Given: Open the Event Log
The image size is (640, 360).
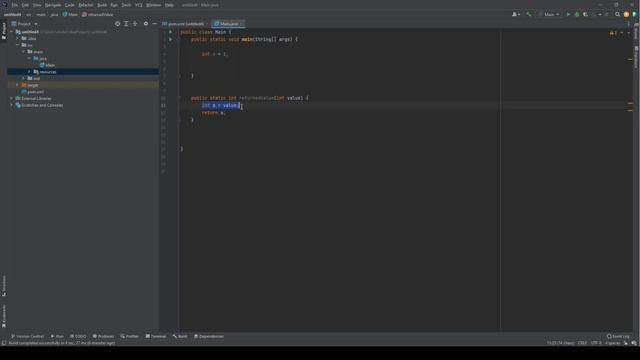Looking at the screenshot, I should tap(618, 336).
